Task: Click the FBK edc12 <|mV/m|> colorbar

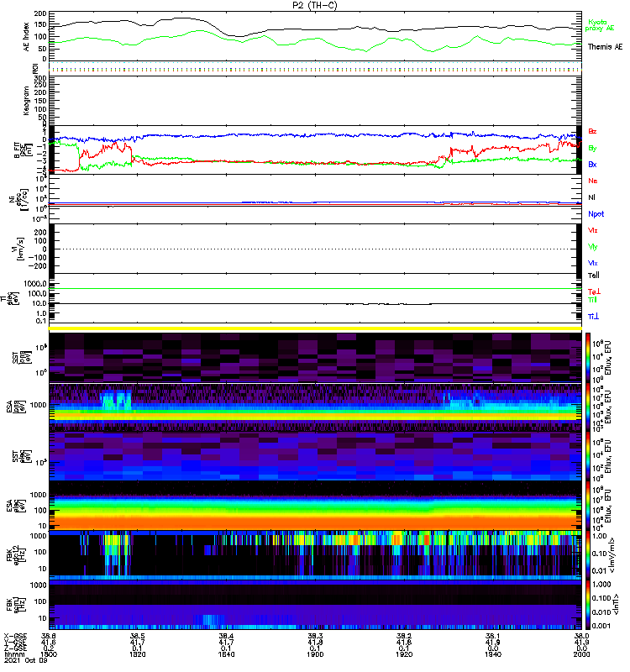Action: [588, 555]
